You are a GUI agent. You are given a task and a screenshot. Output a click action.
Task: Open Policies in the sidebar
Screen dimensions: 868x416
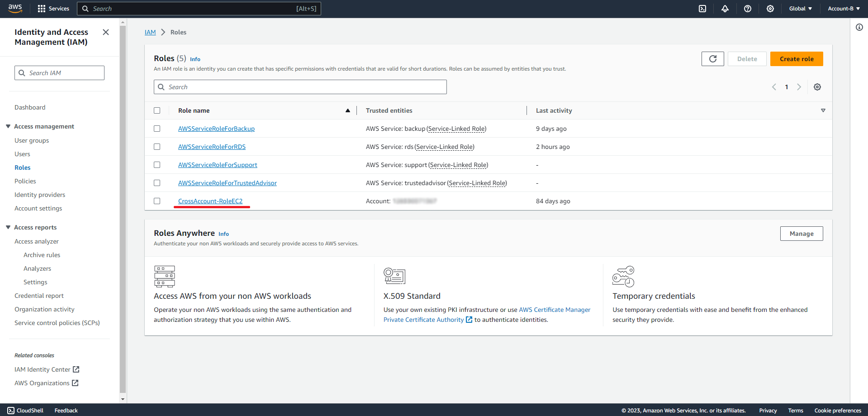click(25, 181)
